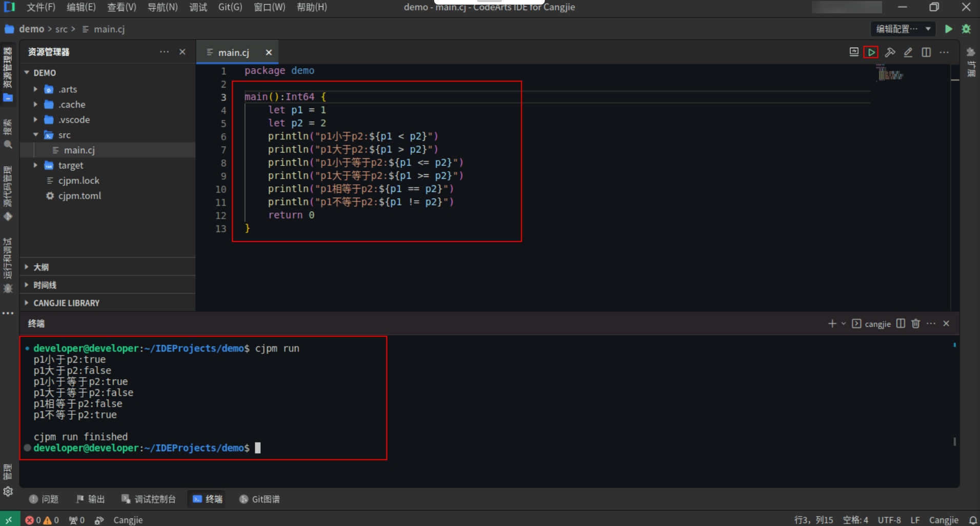Switch to the 问题 problems tab
This screenshot has height=526, width=980.
[x=44, y=499]
